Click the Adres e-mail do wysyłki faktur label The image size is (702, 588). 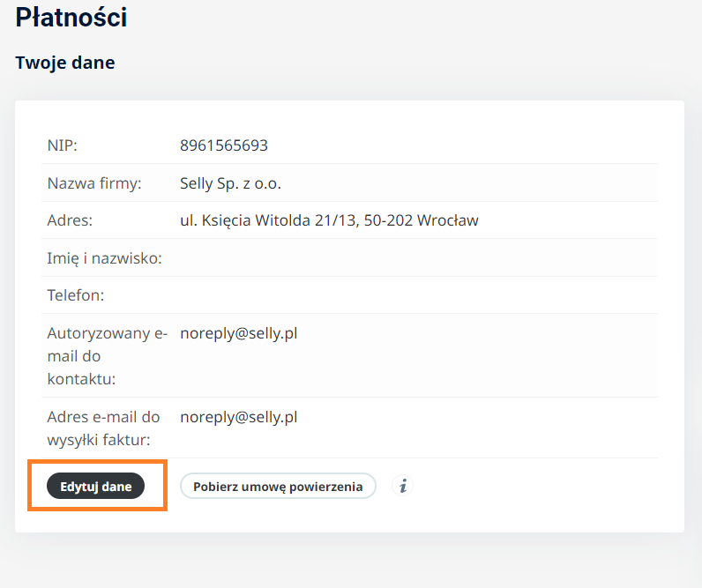103,428
